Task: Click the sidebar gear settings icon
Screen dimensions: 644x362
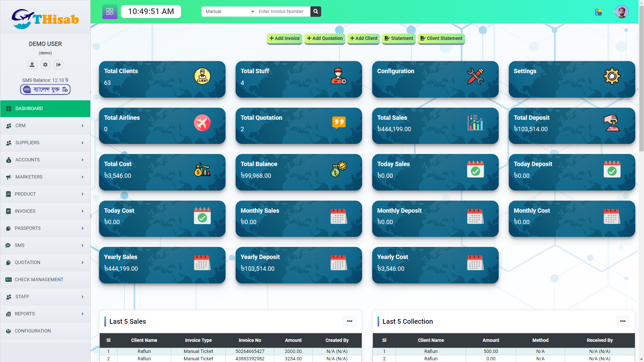Action: (45, 65)
